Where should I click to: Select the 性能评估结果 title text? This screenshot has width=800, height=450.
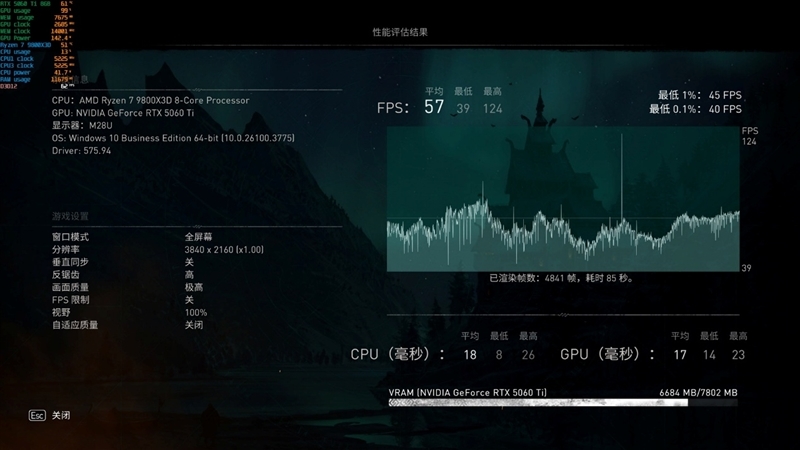point(400,32)
